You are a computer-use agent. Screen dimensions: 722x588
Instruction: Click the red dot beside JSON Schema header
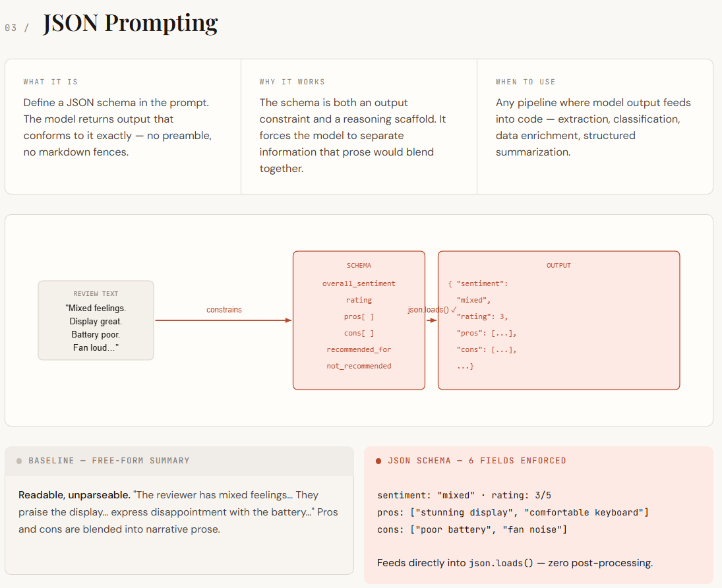[378, 461]
